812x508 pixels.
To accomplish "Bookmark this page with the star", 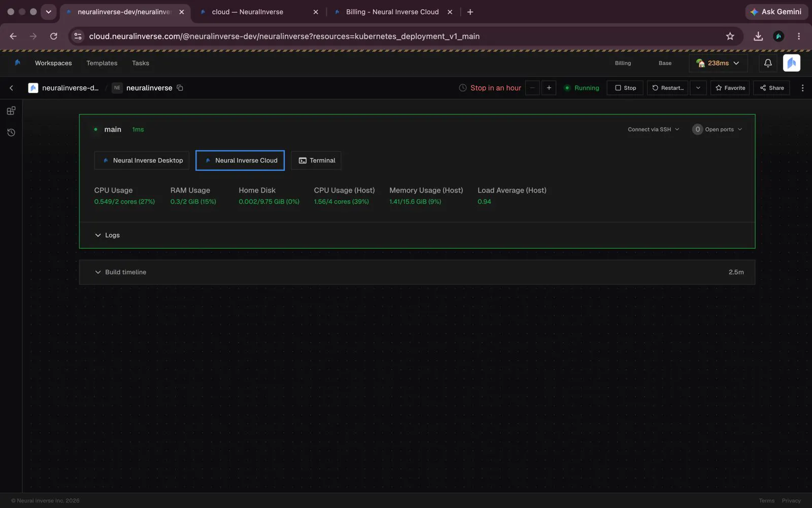I will (730, 36).
